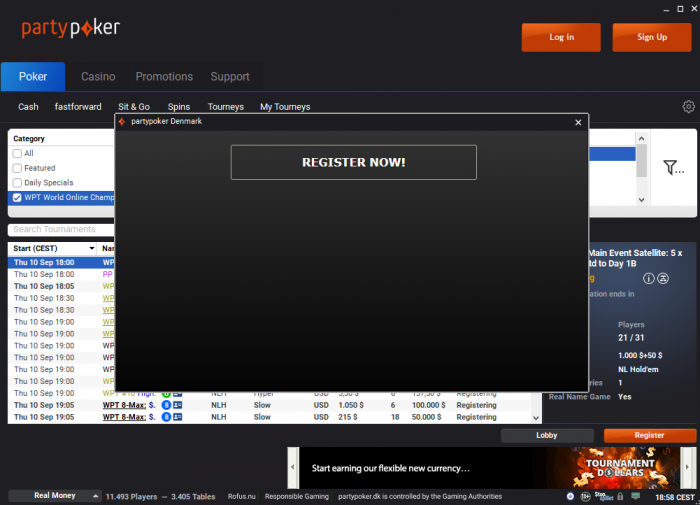Click the orange Register button
Screen dimensions: 700x505
click(x=650, y=435)
